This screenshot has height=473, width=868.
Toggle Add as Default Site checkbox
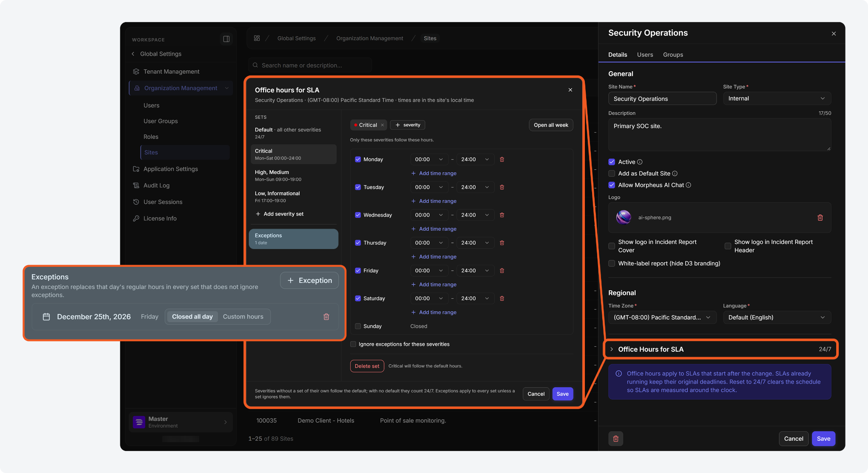612,174
